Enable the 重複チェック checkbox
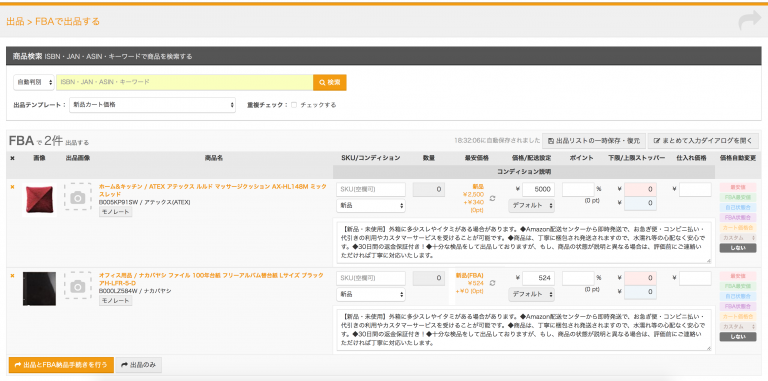Viewport: 768px width, 381px height. pos(294,105)
